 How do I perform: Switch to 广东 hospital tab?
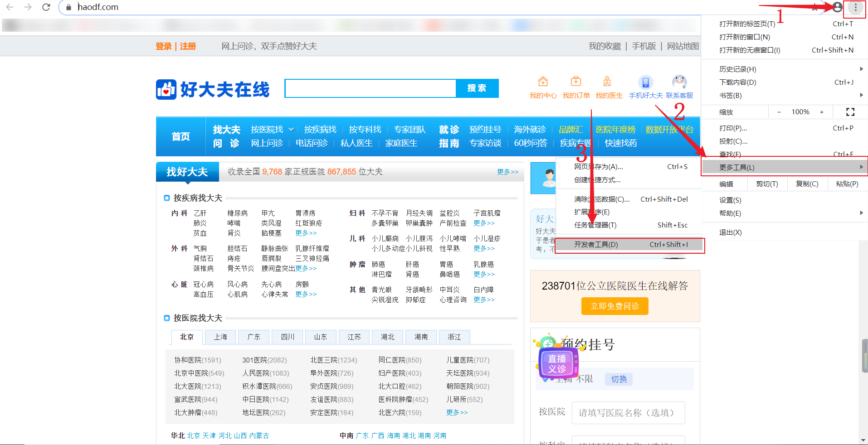pos(254,337)
